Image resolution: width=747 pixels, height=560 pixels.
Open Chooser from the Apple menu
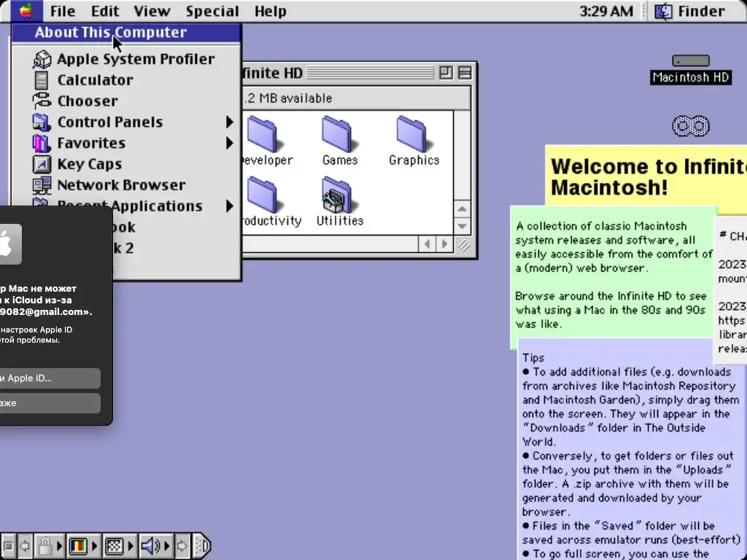pyautogui.click(x=125, y=101)
